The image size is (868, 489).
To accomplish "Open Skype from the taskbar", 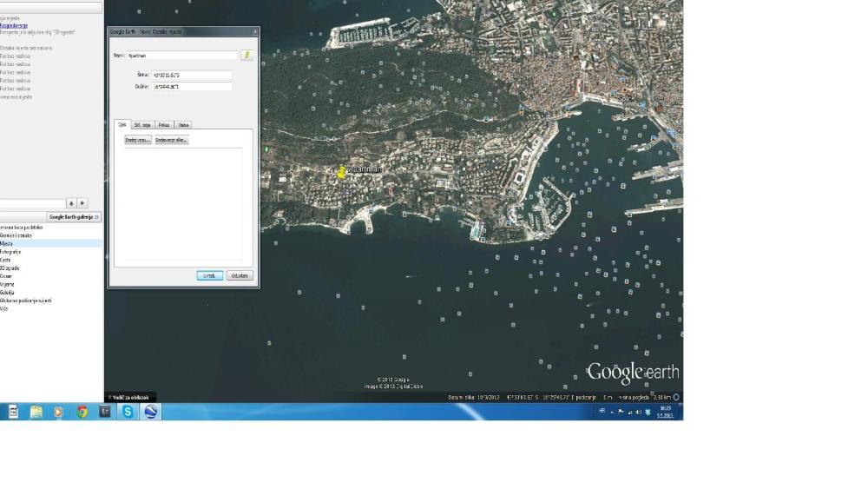I will [x=128, y=412].
